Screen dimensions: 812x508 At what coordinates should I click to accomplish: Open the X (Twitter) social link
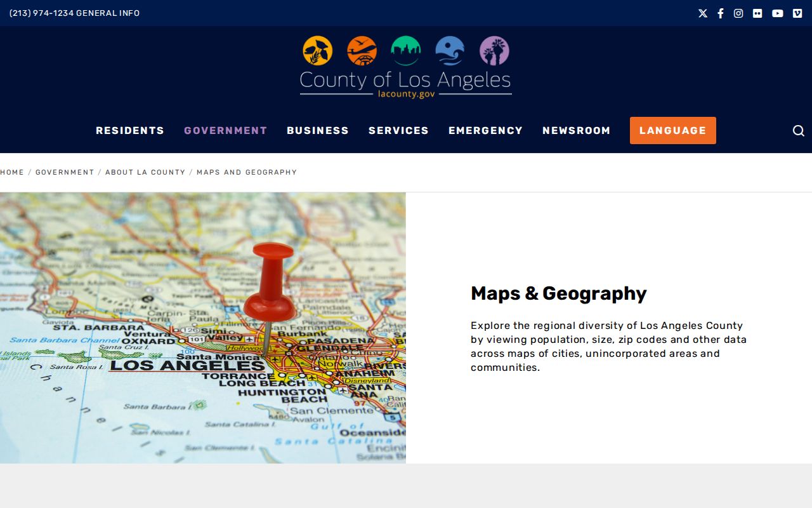pyautogui.click(x=703, y=13)
